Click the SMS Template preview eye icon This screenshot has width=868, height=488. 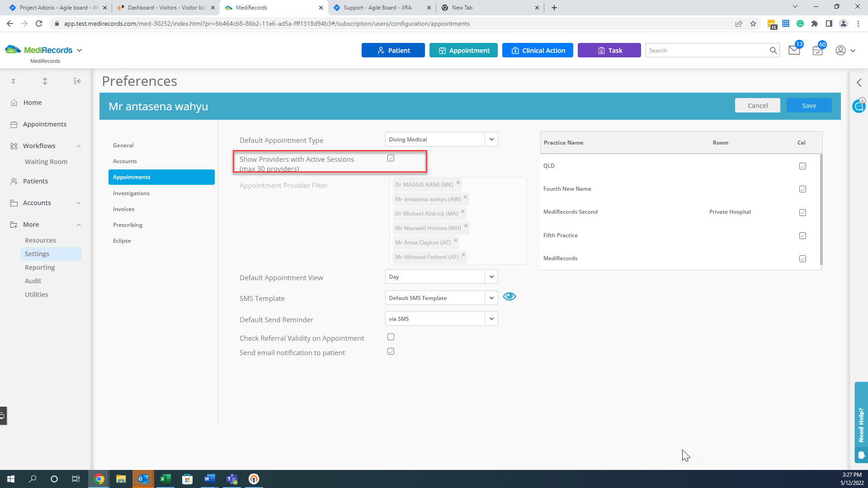coord(509,297)
